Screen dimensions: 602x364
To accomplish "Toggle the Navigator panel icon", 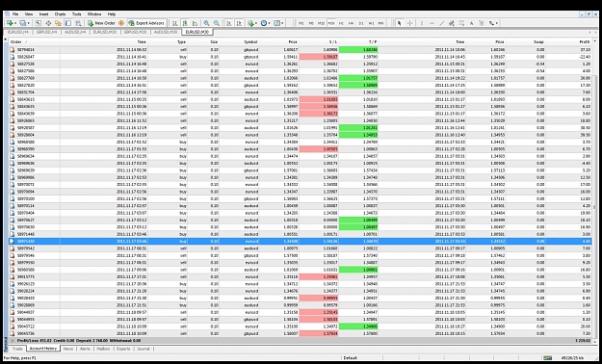I will [x=58, y=23].
